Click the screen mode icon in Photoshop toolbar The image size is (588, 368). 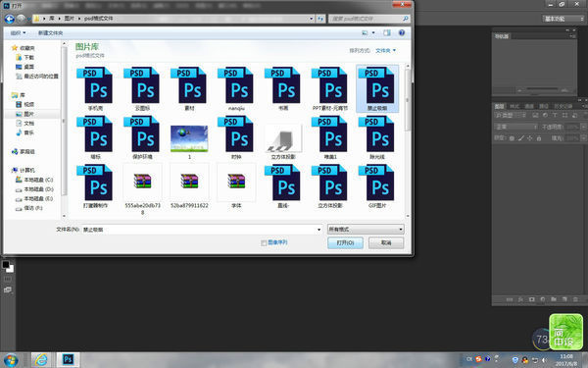tap(8, 289)
